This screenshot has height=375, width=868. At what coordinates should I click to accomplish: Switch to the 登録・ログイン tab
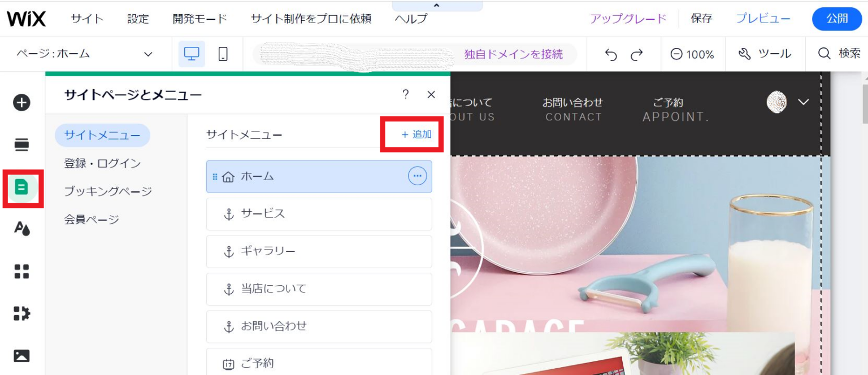point(102,163)
